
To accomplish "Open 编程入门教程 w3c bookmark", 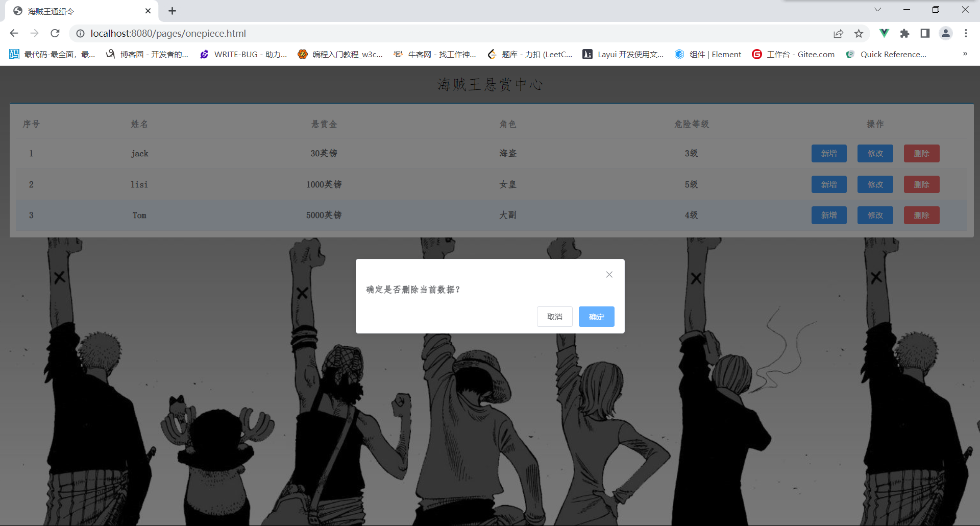I will click(x=340, y=54).
